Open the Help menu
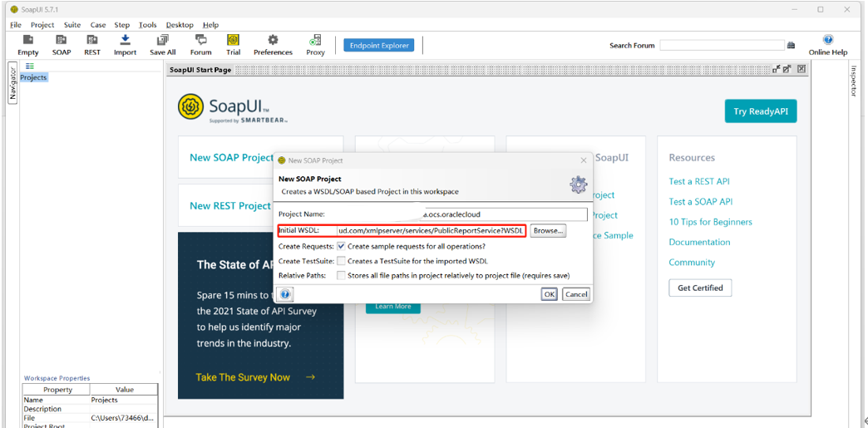Image resolution: width=868 pixels, height=428 pixels. pyautogui.click(x=211, y=25)
